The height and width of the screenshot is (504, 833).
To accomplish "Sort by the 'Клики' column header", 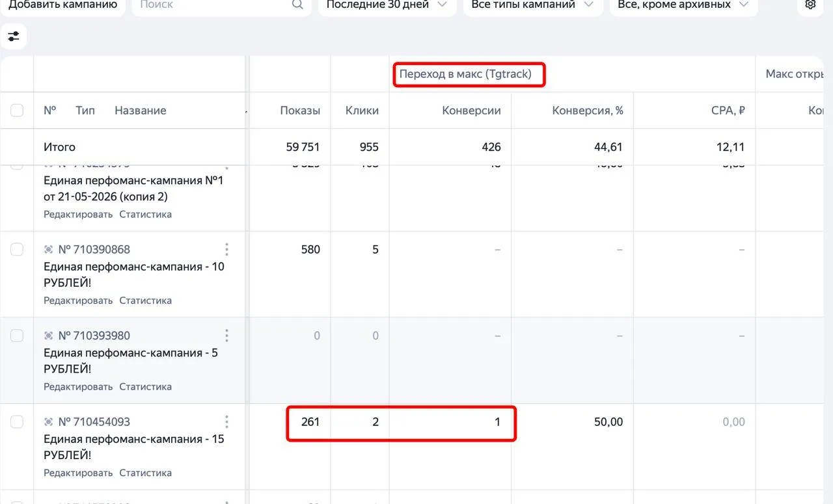I will point(362,111).
